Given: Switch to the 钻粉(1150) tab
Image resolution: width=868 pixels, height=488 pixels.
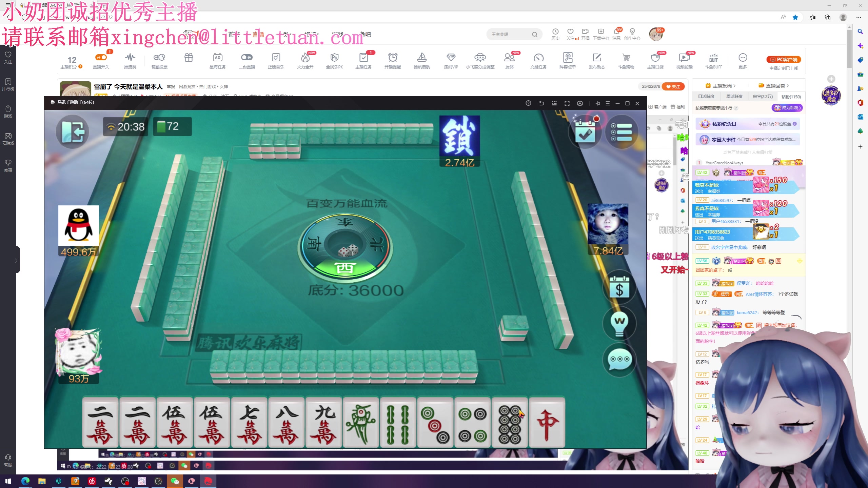Looking at the screenshot, I should pyautogui.click(x=791, y=97).
